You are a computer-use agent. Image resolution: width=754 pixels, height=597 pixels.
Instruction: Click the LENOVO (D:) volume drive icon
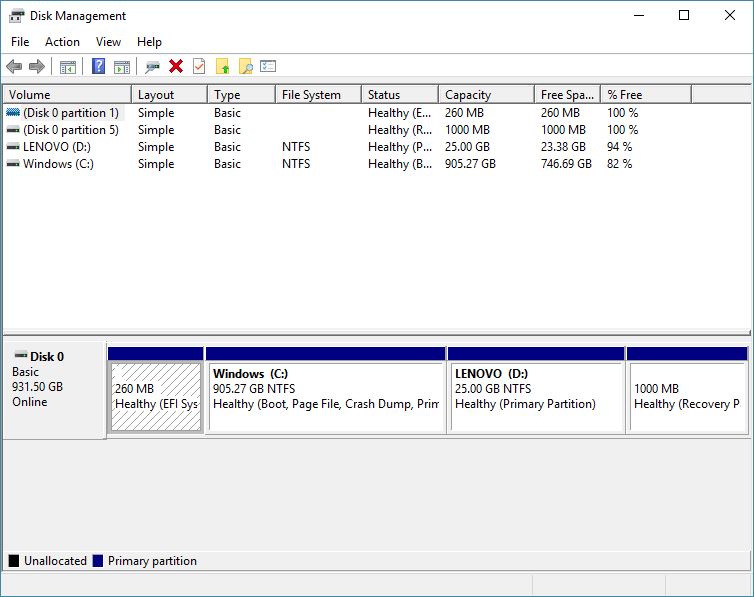point(13,147)
